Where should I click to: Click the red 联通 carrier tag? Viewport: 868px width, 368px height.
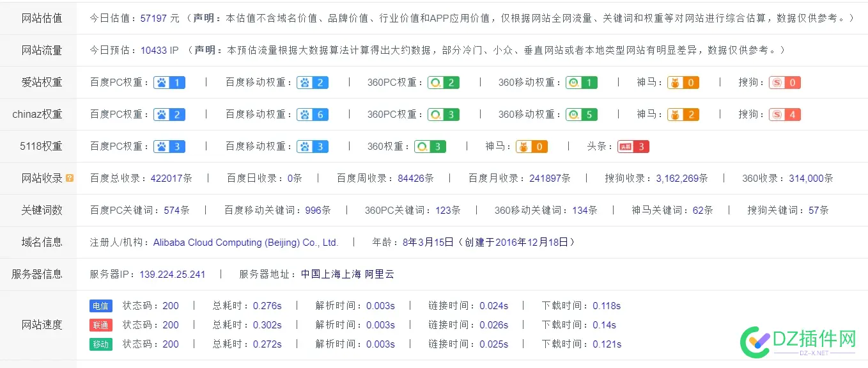pos(100,325)
